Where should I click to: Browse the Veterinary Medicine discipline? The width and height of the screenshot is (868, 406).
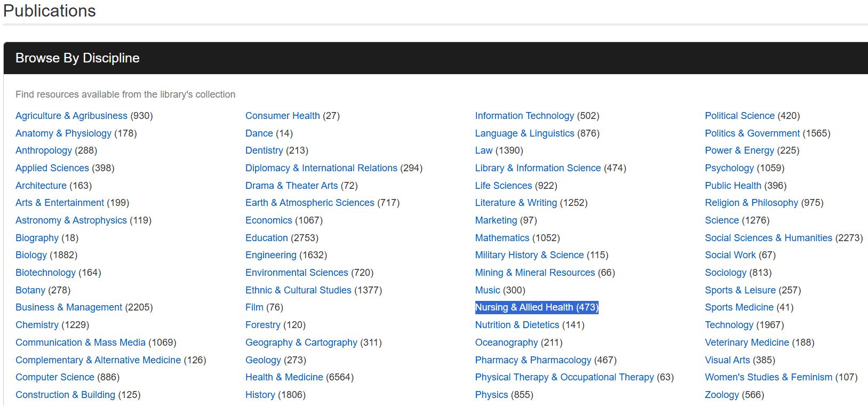point(746,343)
